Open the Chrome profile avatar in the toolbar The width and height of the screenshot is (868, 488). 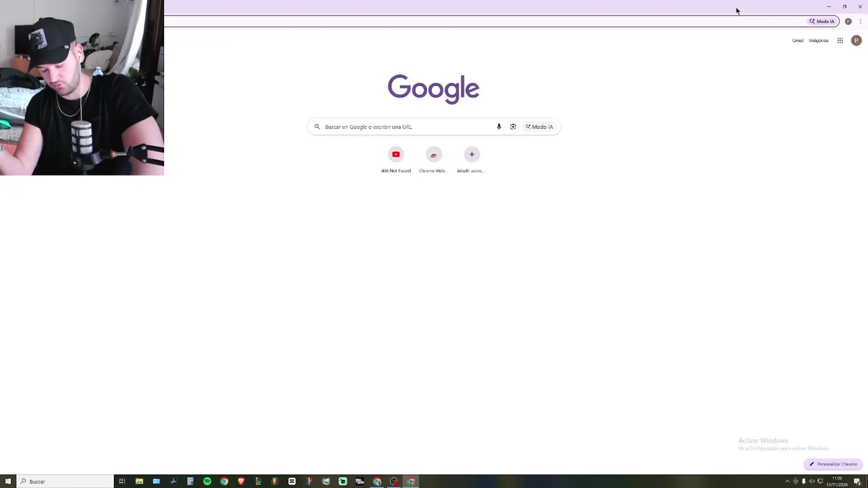click(x=848, y=21)
